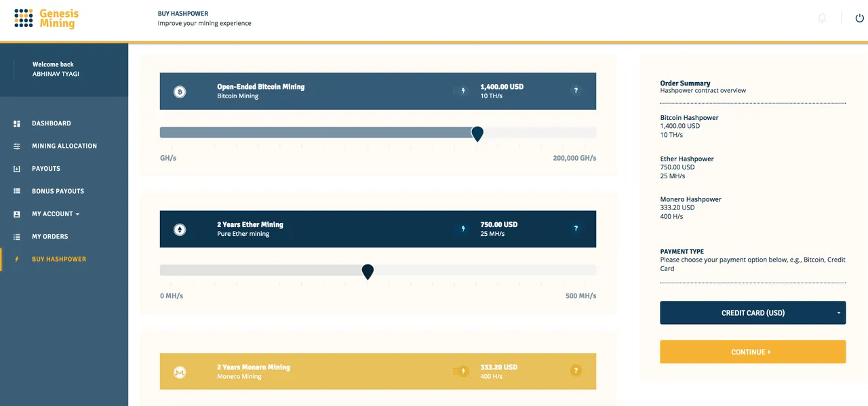Image resolution: width=868 pixels, height=406 pixels.
Task: Click the Monero coin icon
Action: 180,372
